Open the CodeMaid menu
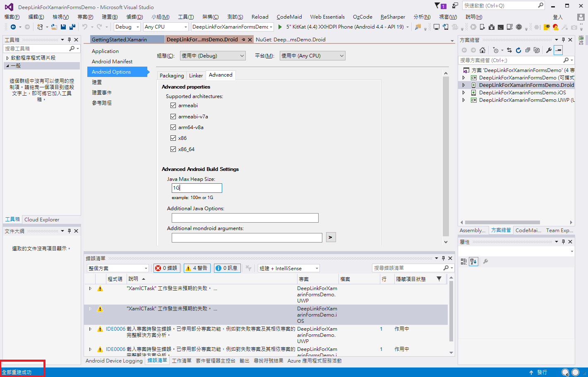 [289, 17]
